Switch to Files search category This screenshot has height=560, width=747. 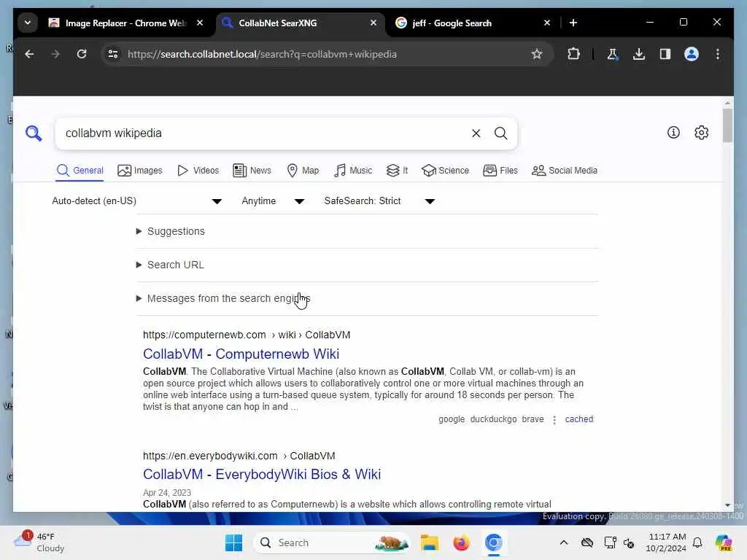tap(500, 171)
